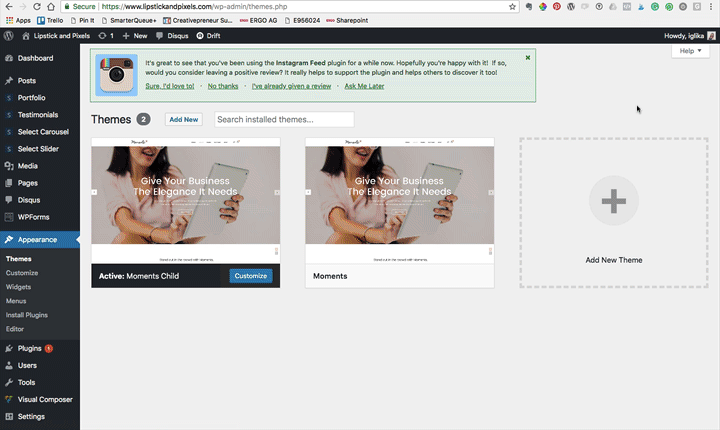
Task: Open the Chrome three-dot menu
Action: pos(711,6)
